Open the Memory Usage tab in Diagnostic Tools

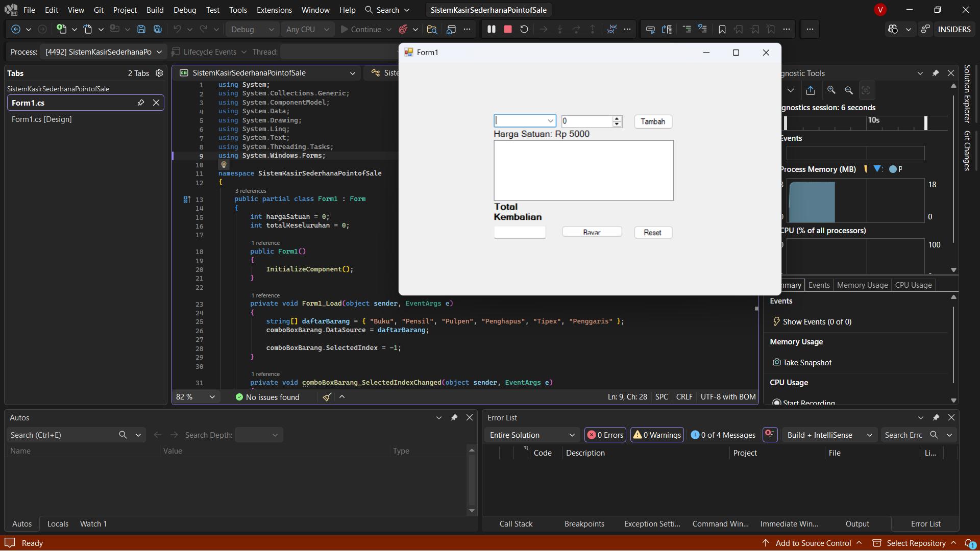point(862,285)
